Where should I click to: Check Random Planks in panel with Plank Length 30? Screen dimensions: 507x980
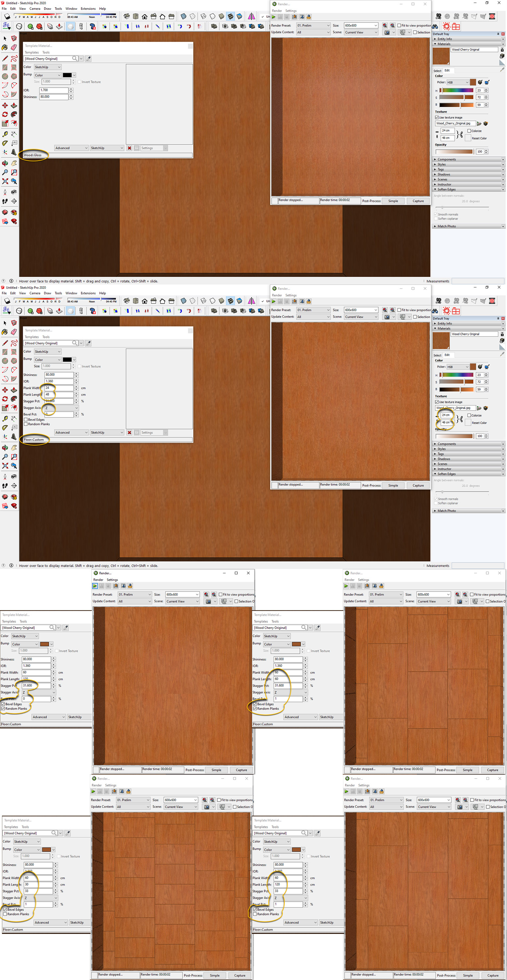(5, 914)
